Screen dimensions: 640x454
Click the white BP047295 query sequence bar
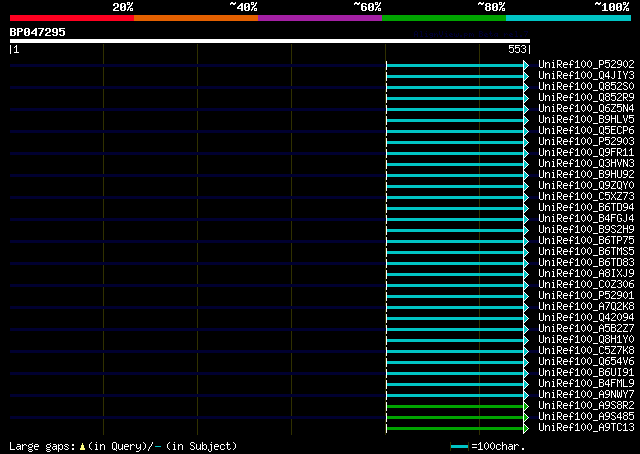click(x=270, y=41)
